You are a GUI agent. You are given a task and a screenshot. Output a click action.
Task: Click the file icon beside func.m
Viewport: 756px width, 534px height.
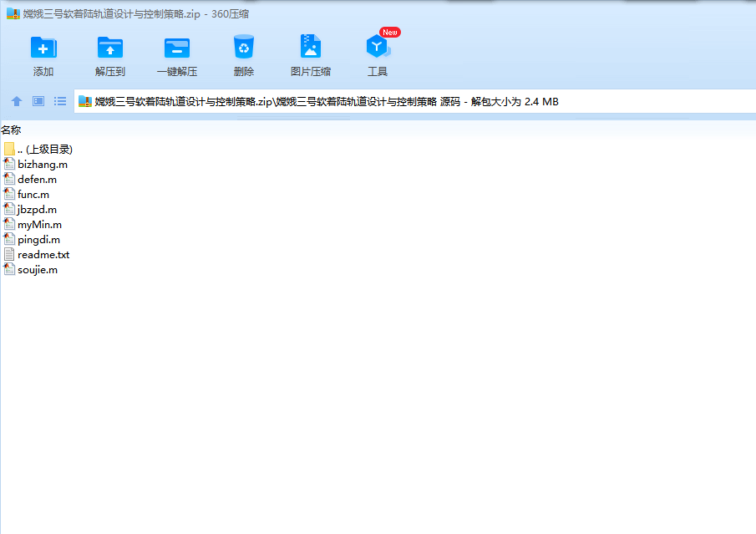click(9, 194)
